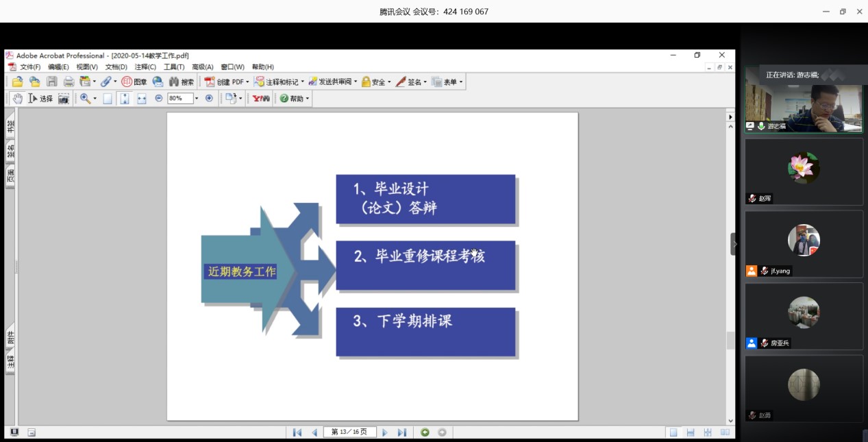
Task: Click the Print icon in toolbar
Action: (x=69, y=82)
